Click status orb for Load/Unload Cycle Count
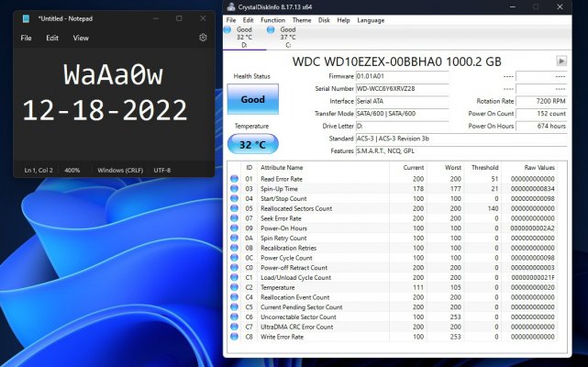588x367 pixels. pyautogui.click(x=235, y=277)
